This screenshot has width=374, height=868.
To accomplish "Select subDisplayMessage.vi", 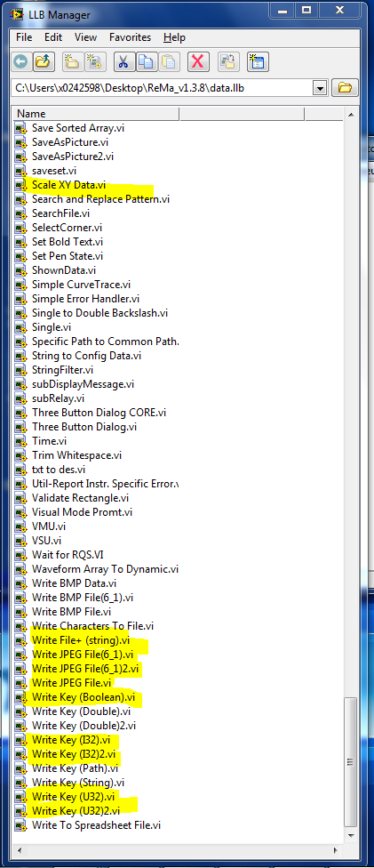I will pyautogui.click(x=83, y=384).
